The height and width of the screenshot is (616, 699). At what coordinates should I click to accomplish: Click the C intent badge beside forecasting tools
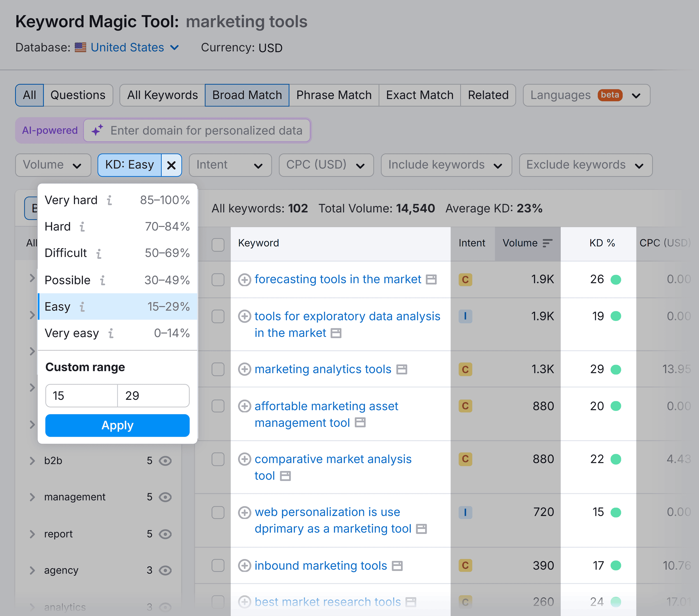[x=465, y=279]
